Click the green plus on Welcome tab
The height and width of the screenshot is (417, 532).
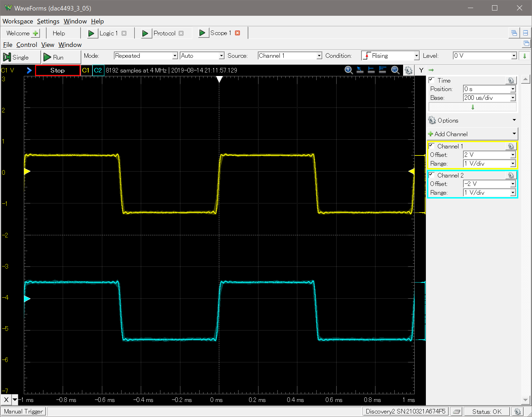(35, 33)
